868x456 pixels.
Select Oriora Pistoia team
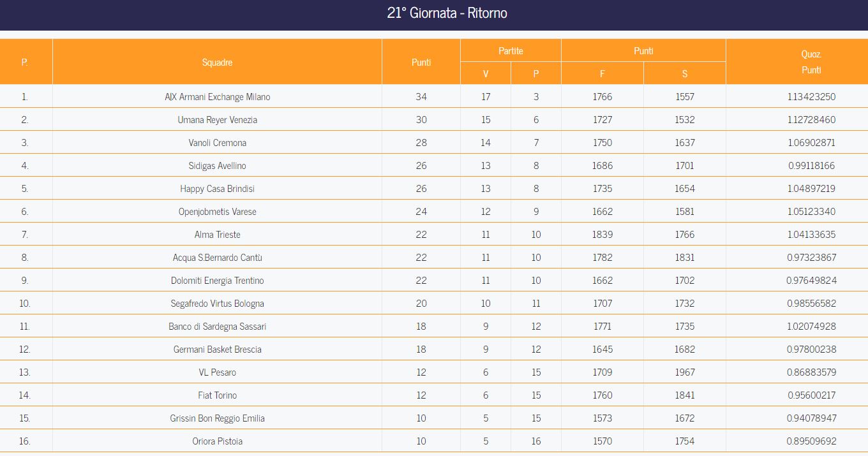(218, 441)
